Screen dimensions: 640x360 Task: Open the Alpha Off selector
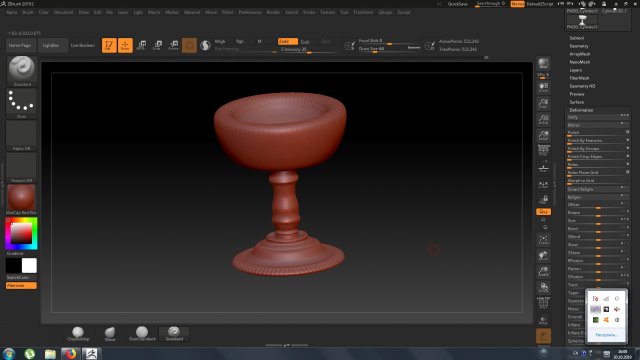pos(22,136)
